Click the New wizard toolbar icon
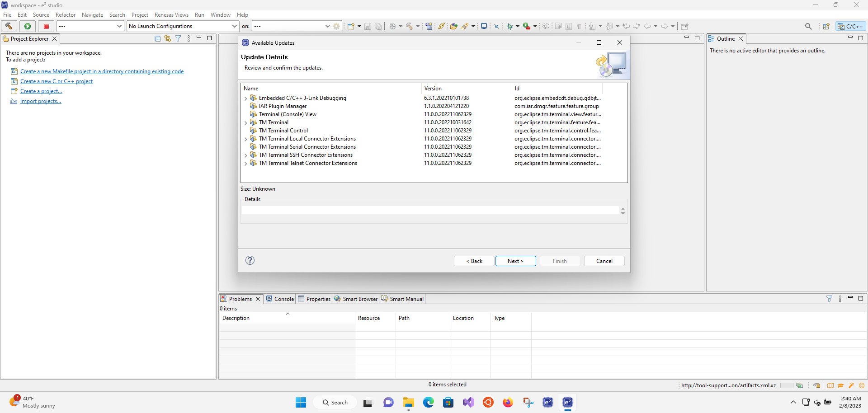The image size is (868, 413). [350, 26]
